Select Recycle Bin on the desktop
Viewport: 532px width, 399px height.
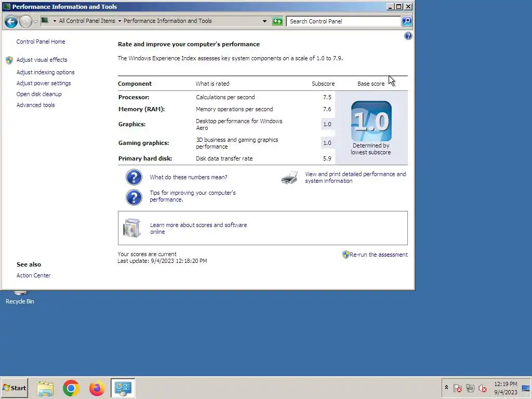[x=20, y=298]
